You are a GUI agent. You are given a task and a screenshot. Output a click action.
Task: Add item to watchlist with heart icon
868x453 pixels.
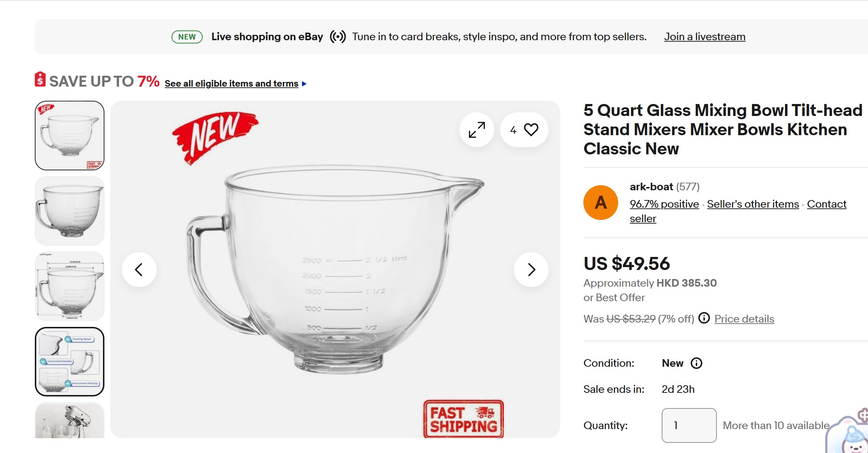pyautogui.click(x=531, y=130)
